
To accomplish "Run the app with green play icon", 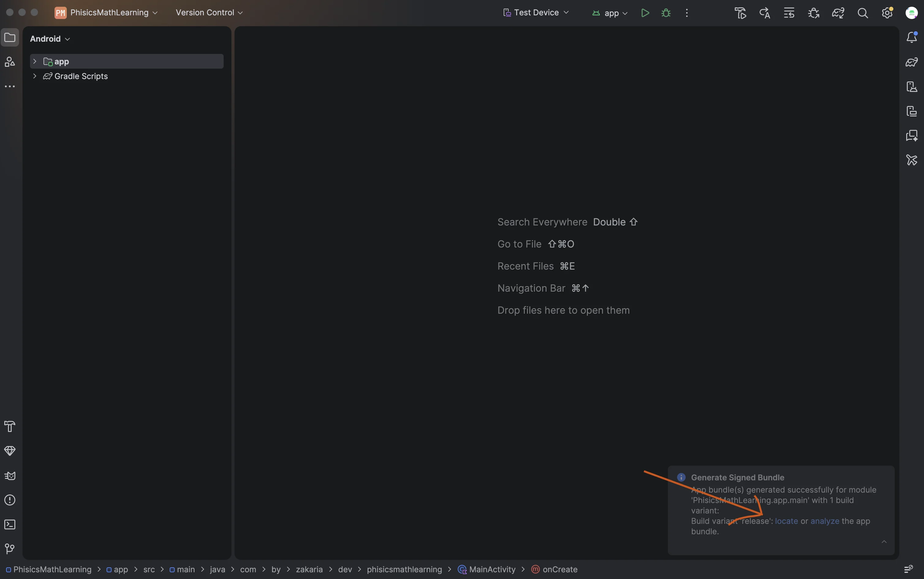I will [645, 13].
